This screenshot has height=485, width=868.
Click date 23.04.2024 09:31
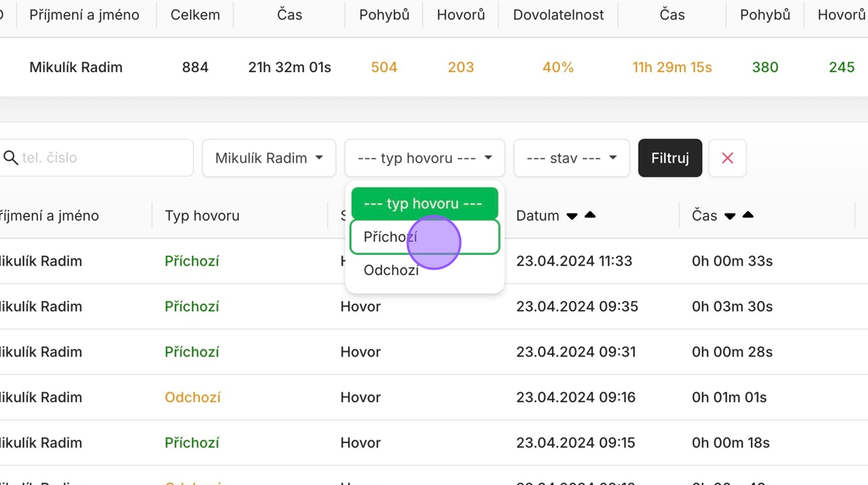tap(576, 352)
